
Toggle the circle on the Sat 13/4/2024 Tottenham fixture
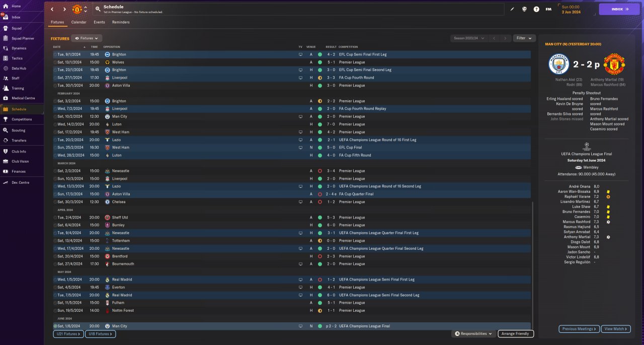pos(55,241)
